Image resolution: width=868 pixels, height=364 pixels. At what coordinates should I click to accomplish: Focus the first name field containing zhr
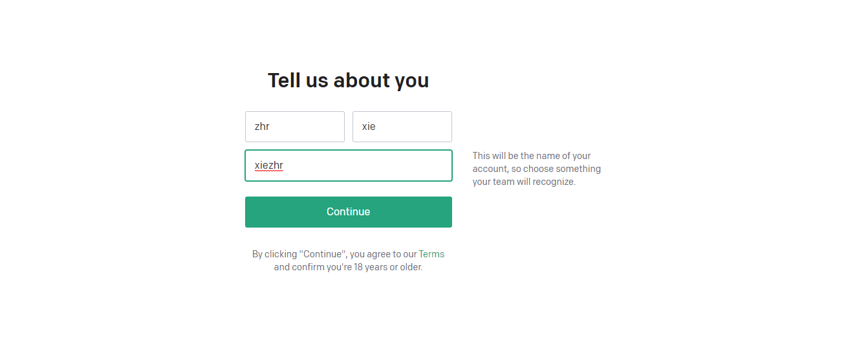point(295,127)
